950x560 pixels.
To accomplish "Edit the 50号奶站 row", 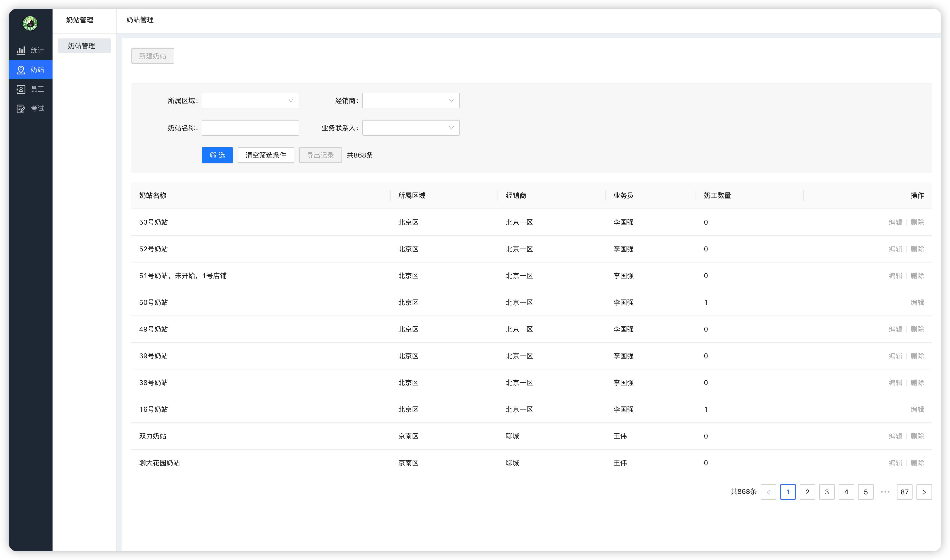I will tap(917, 303).
